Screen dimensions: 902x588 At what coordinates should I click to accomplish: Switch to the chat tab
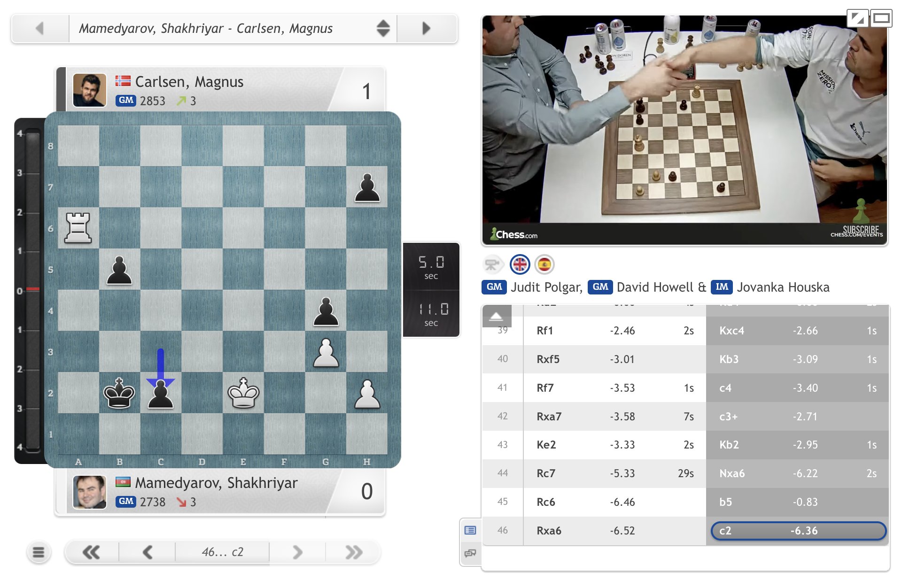470,553
